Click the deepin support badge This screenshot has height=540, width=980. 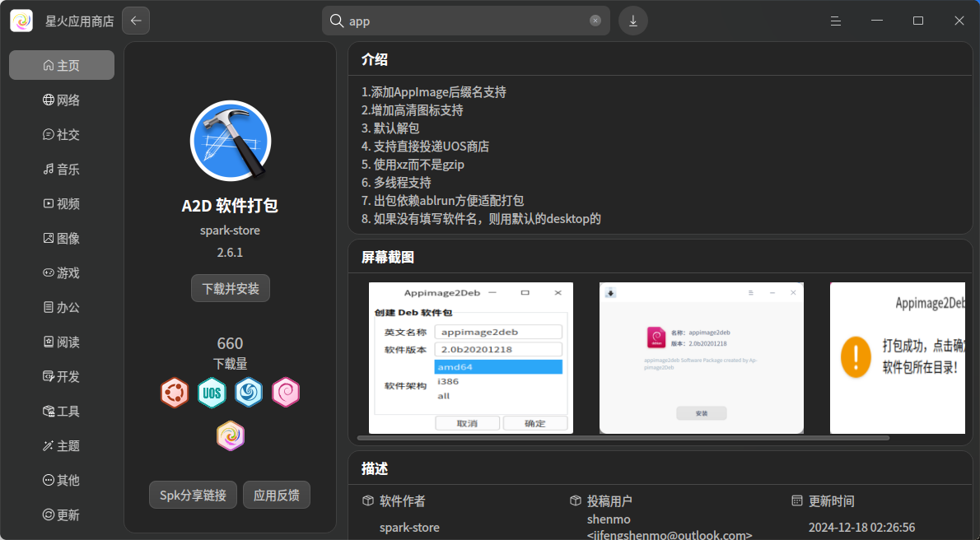click(x=249, y=393)
